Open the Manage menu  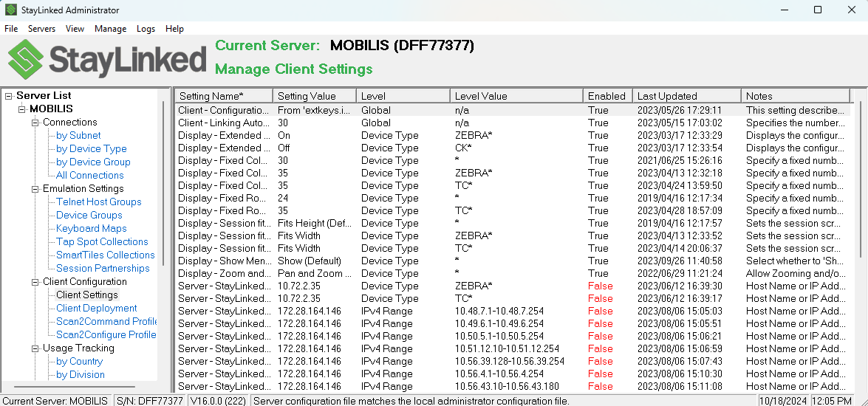tap(110, 29)
